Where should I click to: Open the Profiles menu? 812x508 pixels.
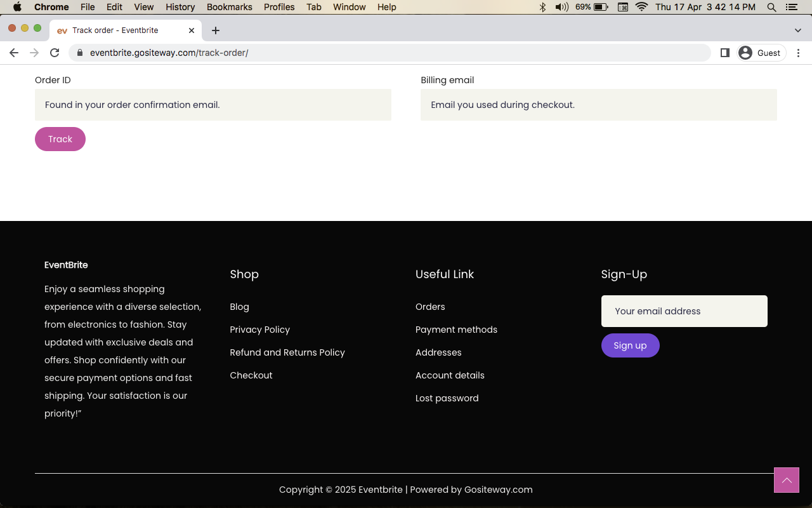coord(279,7)
